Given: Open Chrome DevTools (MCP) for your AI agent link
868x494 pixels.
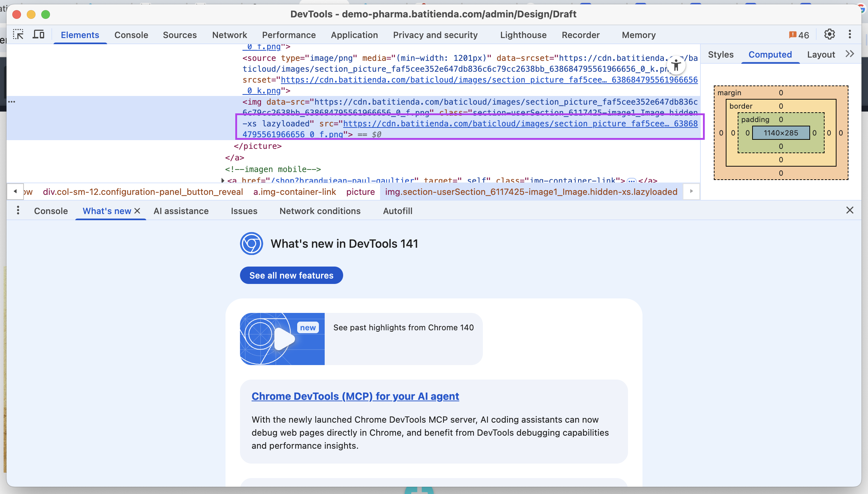Looking at the screenshot, I should click(355, 396).
